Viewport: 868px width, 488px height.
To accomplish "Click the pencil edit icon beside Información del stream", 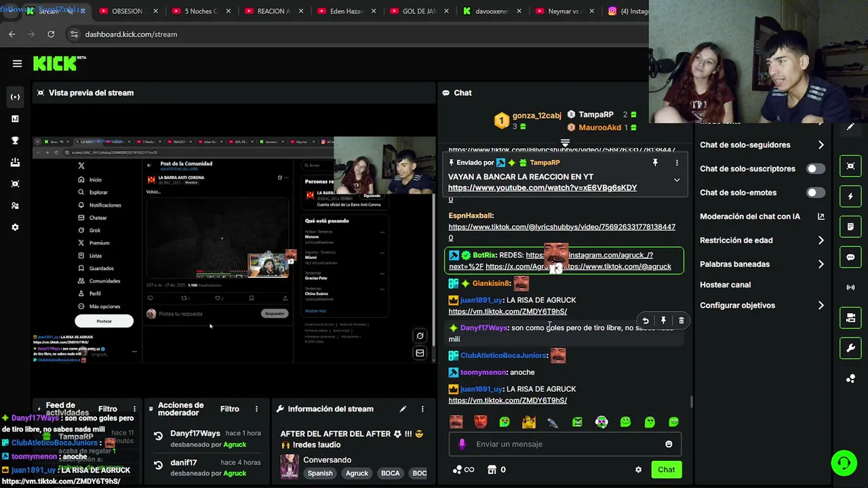I will point(403,409).
